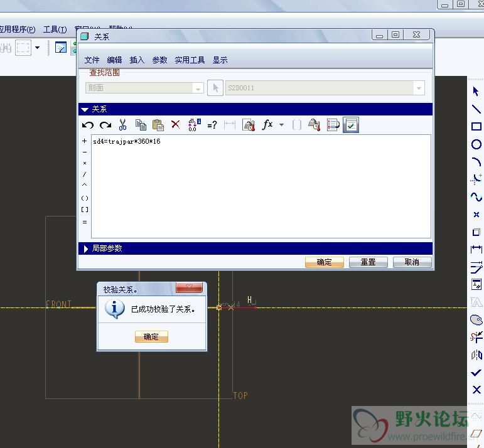
Task: Open 应用程序(P) menu in main window
Action: click(x=17, y=29)
